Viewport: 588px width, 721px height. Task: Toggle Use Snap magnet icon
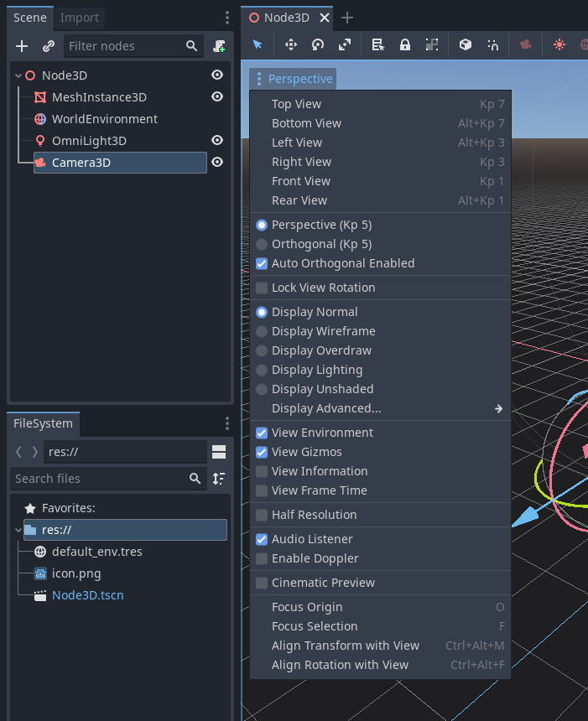pyautogui.click(x=492, y=44)
